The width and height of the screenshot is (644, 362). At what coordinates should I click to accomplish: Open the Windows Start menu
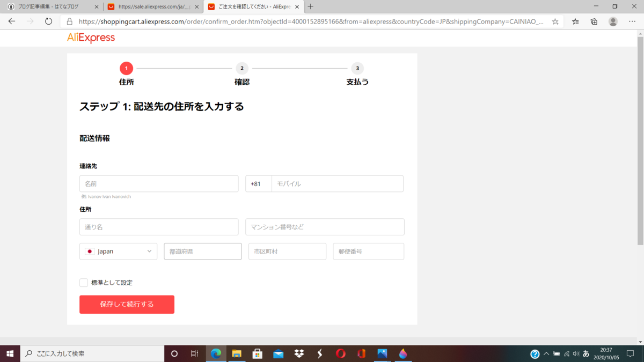pos(10,353)
